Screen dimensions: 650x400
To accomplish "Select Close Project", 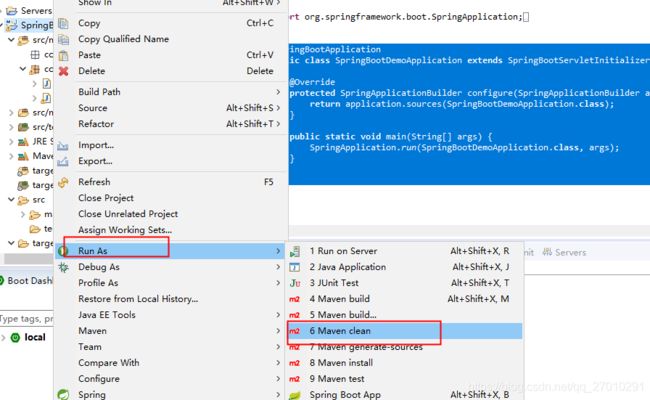I will click(171, 198).
